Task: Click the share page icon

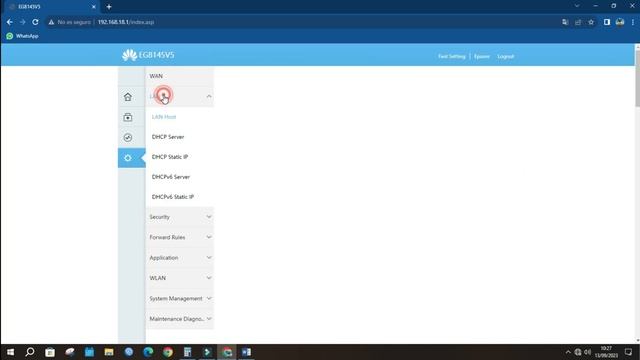Action: (578, 22)
